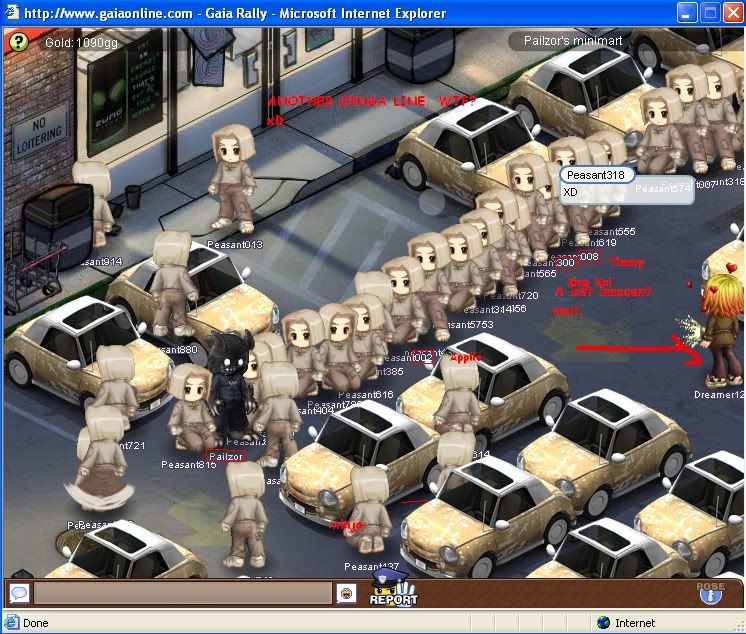This screenshot has height=634, width=746.
Task: Click the Pailzor's minimart location label
Action: click(x=573, y=41)
